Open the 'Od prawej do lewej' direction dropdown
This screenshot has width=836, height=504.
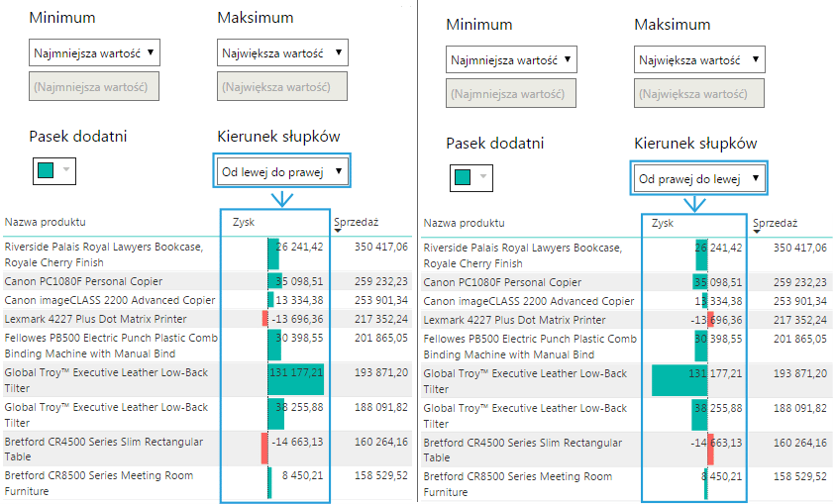[x=699, y=179]
